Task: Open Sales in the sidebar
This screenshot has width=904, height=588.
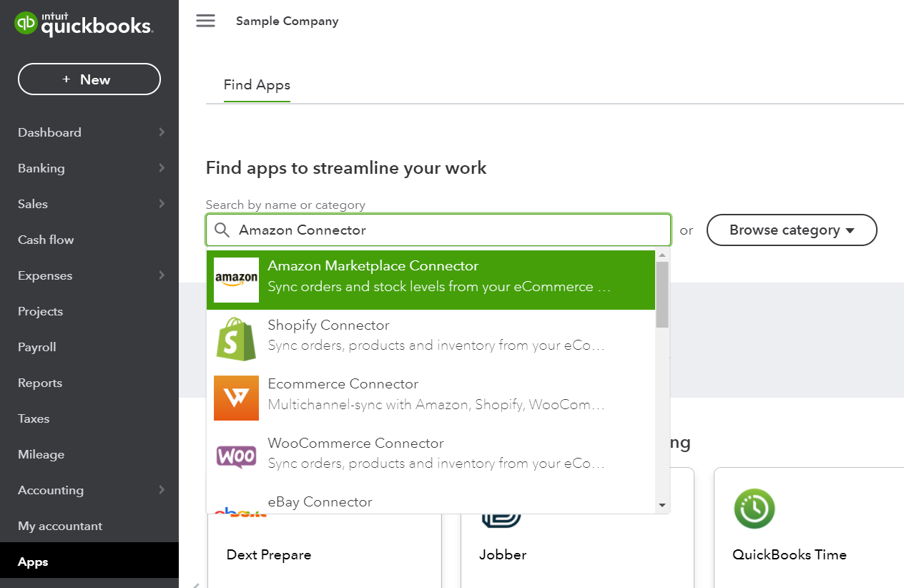Action: [x=33, y=204]
